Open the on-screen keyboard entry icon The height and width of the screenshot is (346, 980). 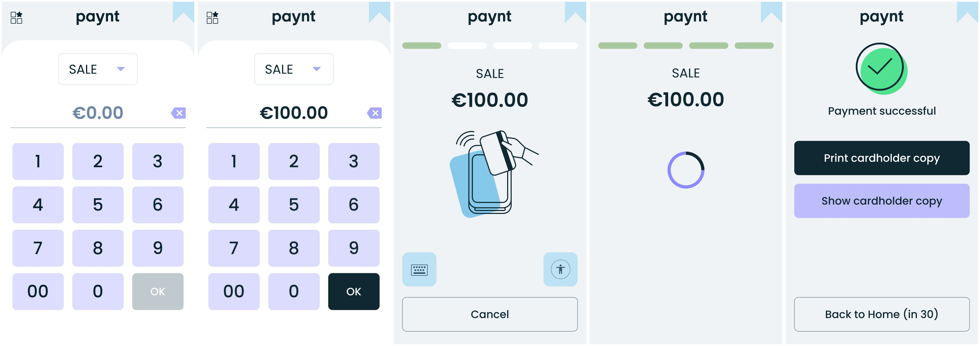[x=419, y=269]
